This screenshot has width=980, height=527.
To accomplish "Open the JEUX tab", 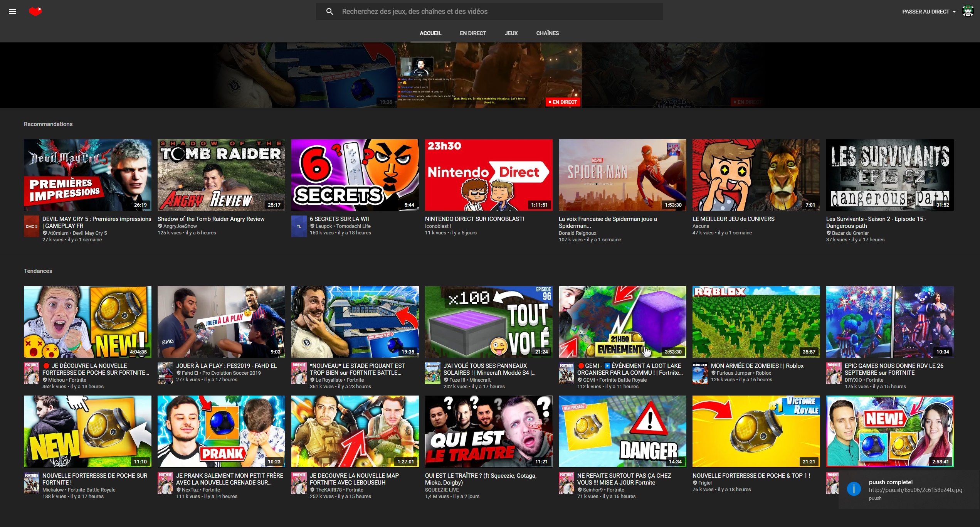I will [511, 33].
